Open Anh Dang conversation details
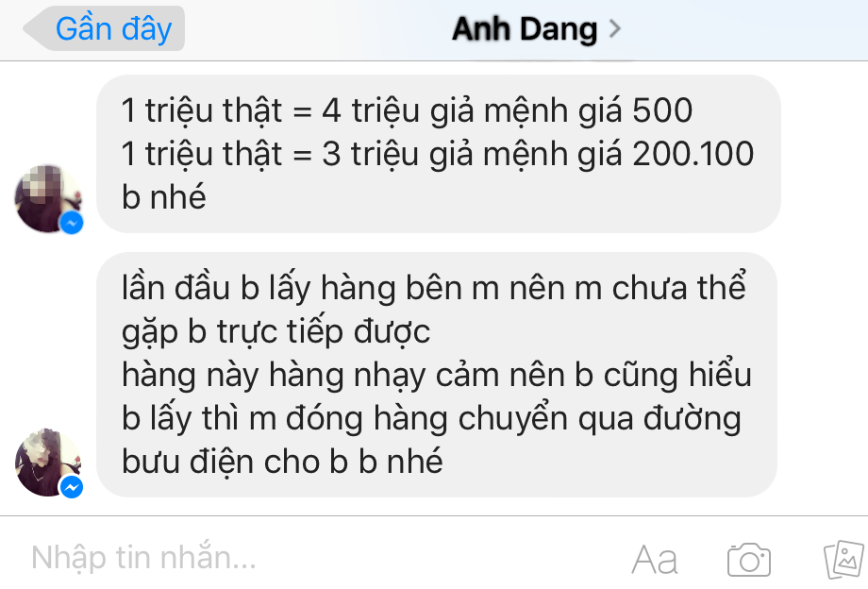 [x=525, y=28]
